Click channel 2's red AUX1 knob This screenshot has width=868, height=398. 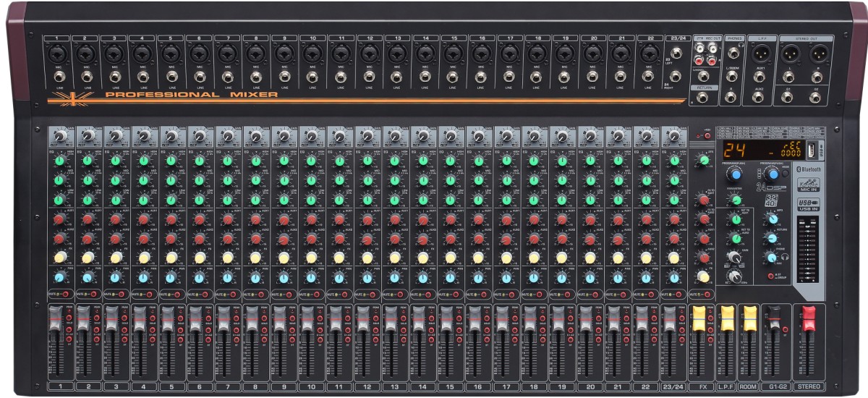[88, 219]
